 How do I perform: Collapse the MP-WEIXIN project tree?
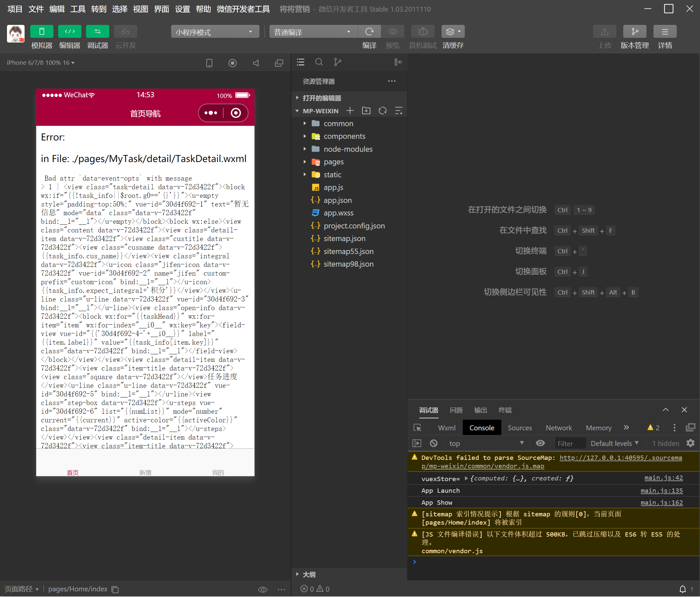pyautogui.click(x=297, y=111)
